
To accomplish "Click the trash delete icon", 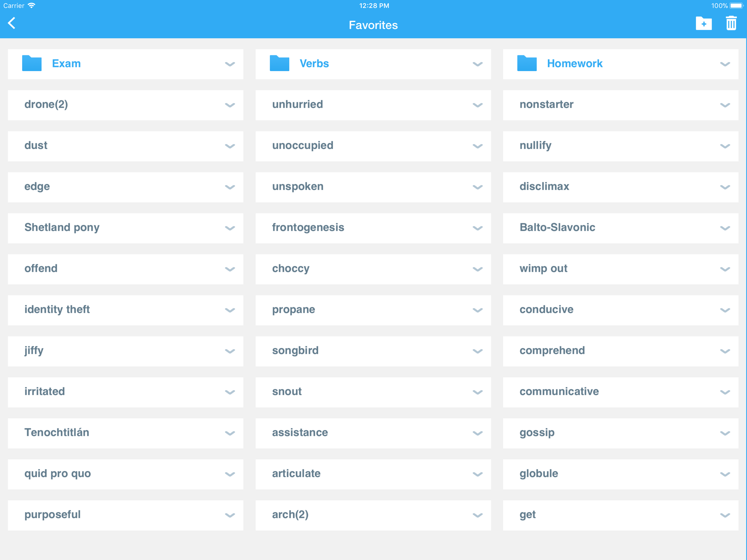I will coord(731,24).
